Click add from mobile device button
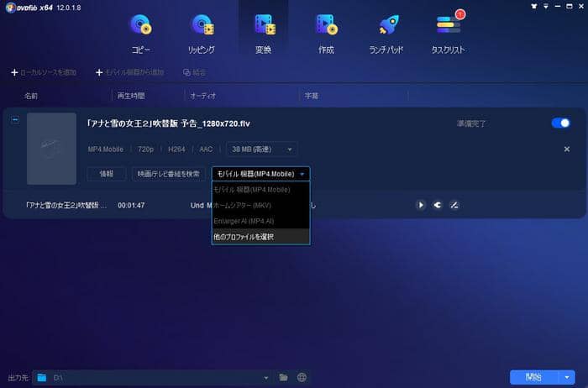Viewport: 588px width, 388px height. [129, 72]
